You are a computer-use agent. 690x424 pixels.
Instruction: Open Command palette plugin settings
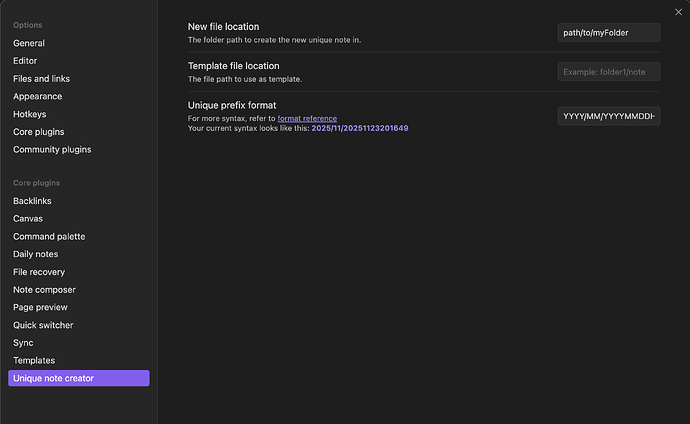tap(49, 237)
